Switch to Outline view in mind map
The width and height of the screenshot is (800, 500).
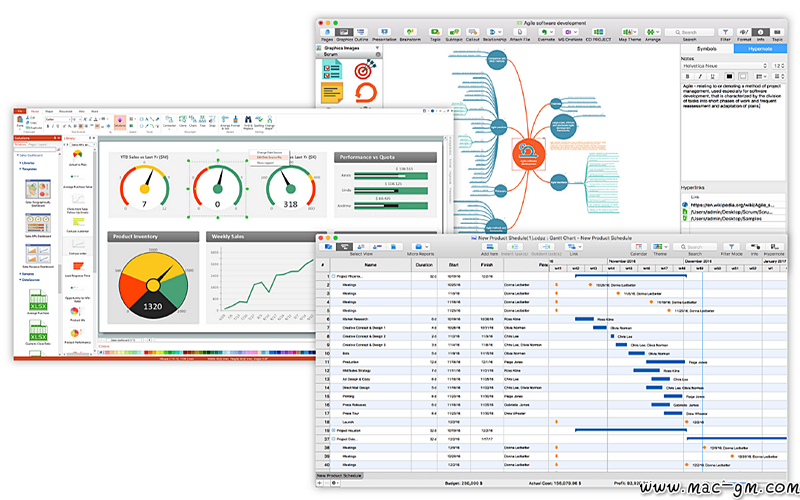point(361,32)
